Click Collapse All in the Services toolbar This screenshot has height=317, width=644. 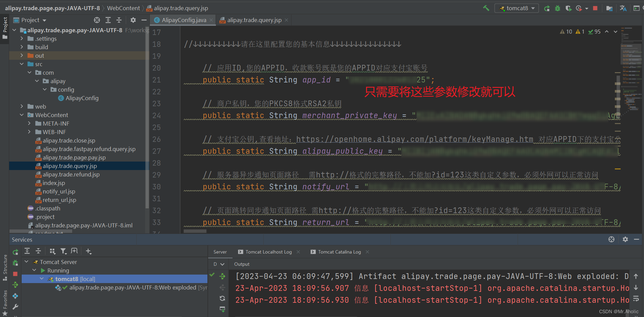[x=38, y=251]
